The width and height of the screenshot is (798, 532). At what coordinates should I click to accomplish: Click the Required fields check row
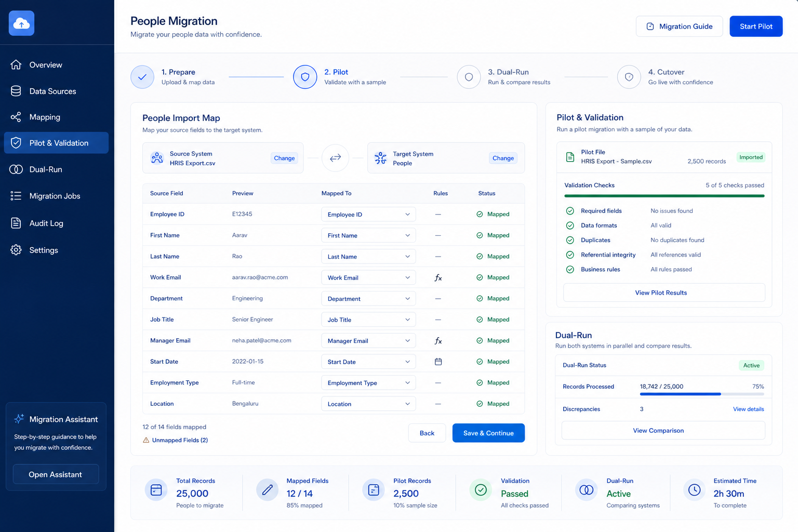coord(664,211)
